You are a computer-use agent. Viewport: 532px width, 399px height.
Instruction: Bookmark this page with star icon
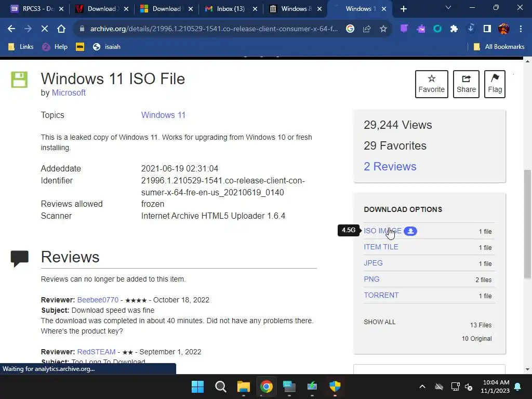[383, 29]
